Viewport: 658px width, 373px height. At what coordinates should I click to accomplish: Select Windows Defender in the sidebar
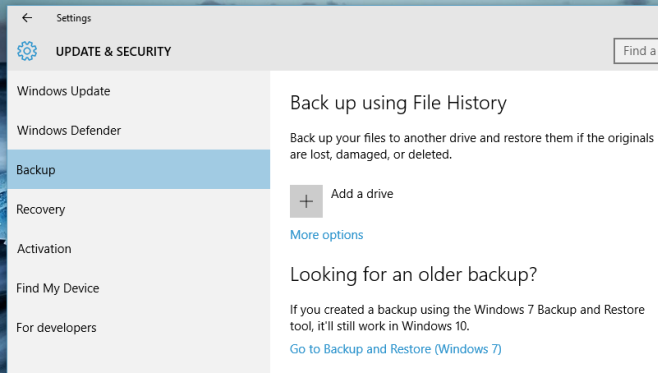138,130
